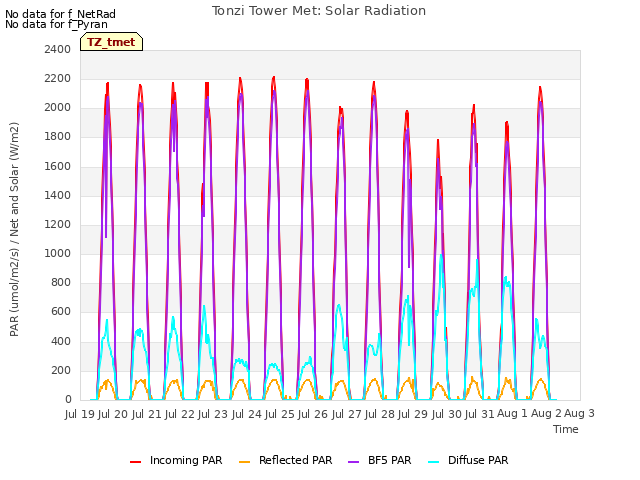Click the Jul 24 x-axis date label
The height and width of the screenshot is (480, 640).
(x=247, y=414)
